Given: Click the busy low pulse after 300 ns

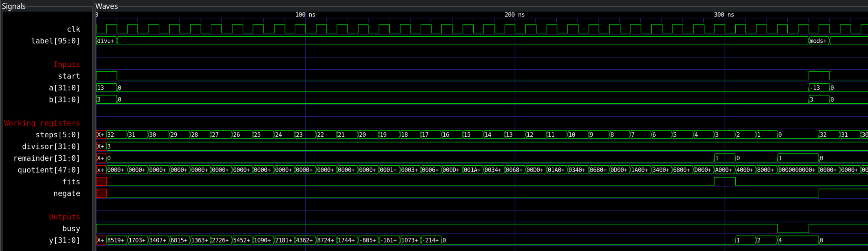Looking at the screenshot, I should [x=793, y=229].
